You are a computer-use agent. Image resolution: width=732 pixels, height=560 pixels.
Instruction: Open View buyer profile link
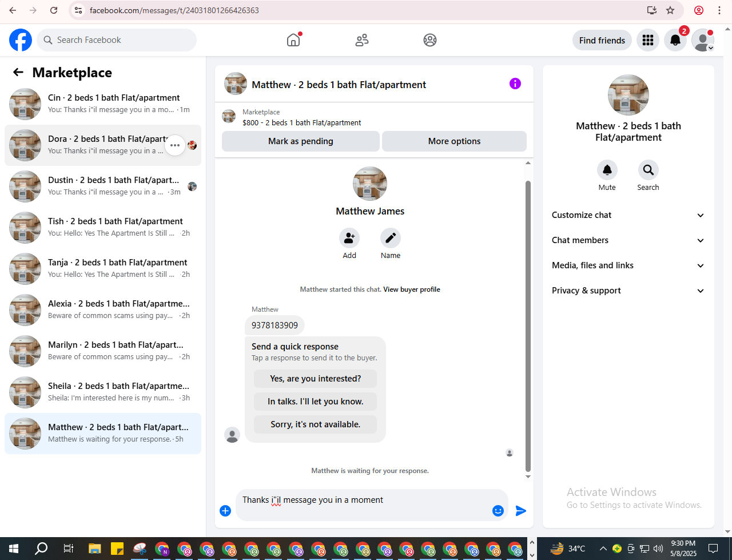tap(412, 289)
